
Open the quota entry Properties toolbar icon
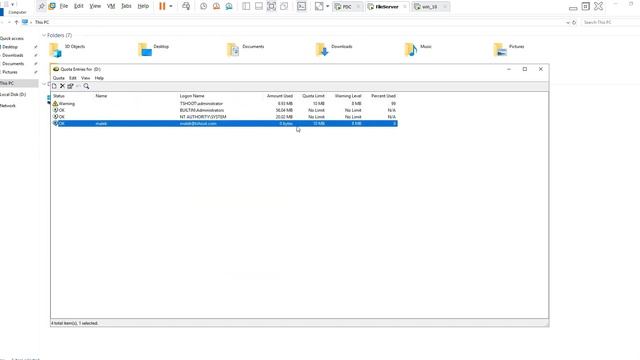coord(70,86)
